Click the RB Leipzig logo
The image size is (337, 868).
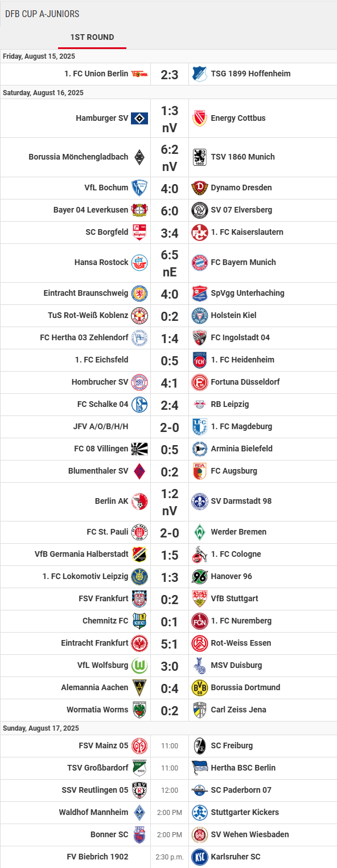[199, 405]
